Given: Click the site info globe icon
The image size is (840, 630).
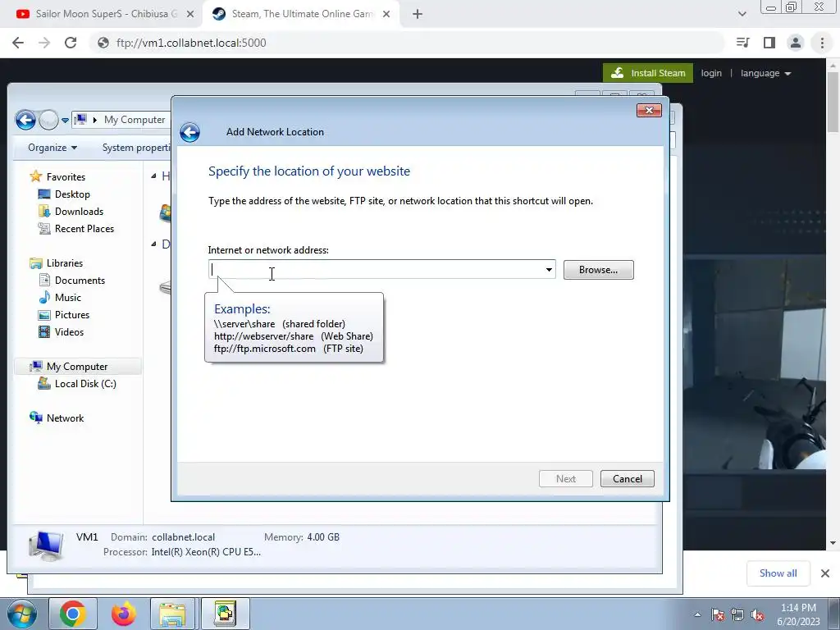Looking at the screenshot, I should pyautogui.click(x=103, y=43).
